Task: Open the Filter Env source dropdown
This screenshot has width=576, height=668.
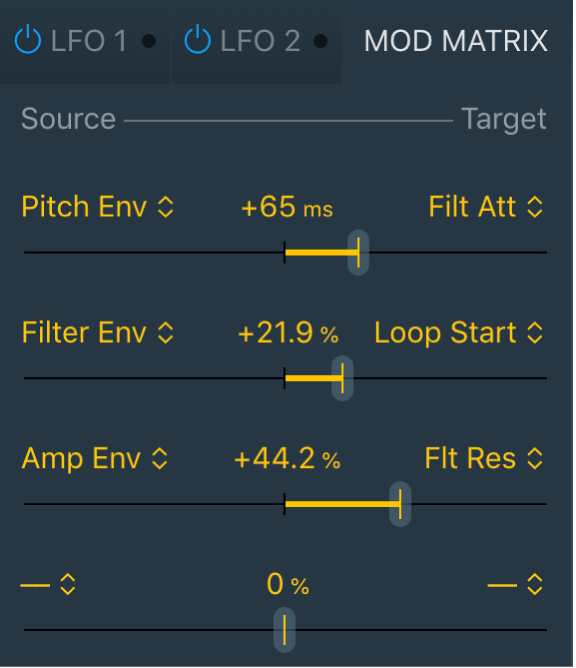Action: [x=98, y=333]
